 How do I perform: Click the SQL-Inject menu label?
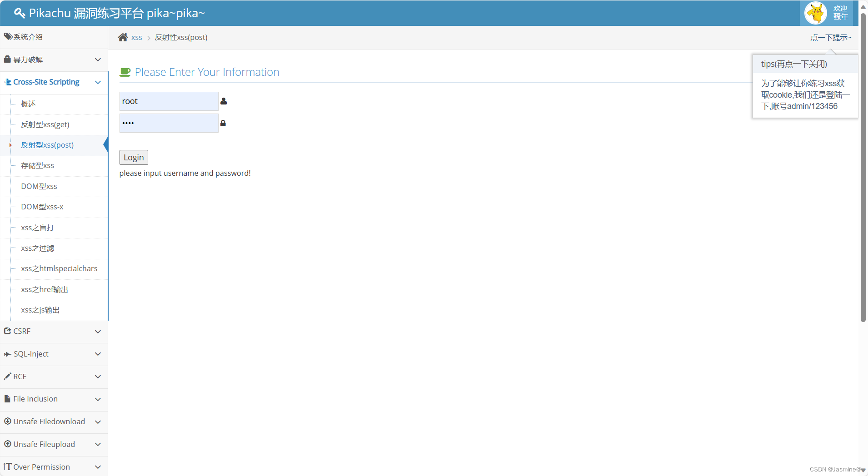click(x=31, y=354)
